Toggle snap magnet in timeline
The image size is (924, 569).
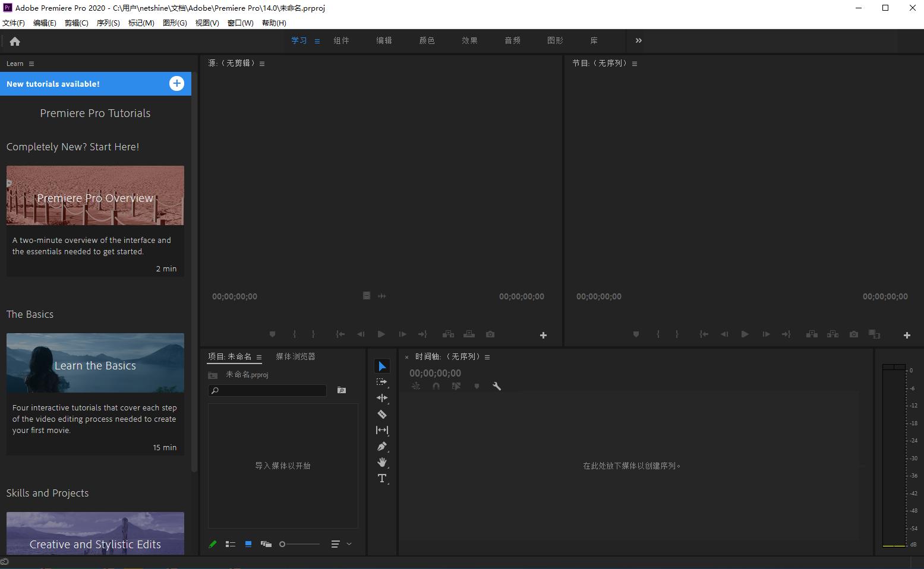pos(436,386)
